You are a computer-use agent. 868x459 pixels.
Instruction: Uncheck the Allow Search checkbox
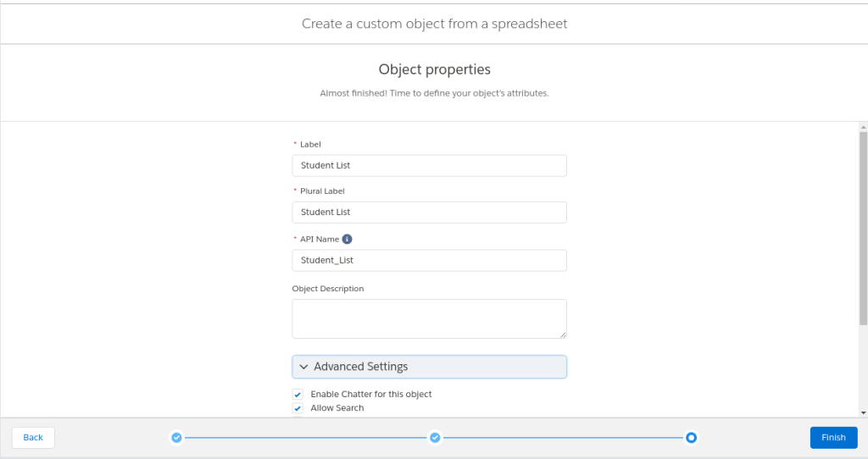click(x=298, y=408)
